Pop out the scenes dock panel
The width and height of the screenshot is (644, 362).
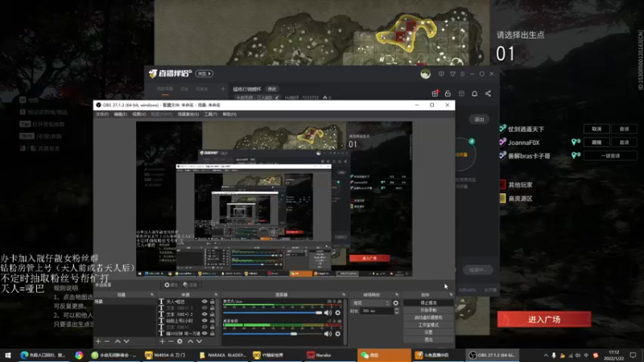pos(152,294)
